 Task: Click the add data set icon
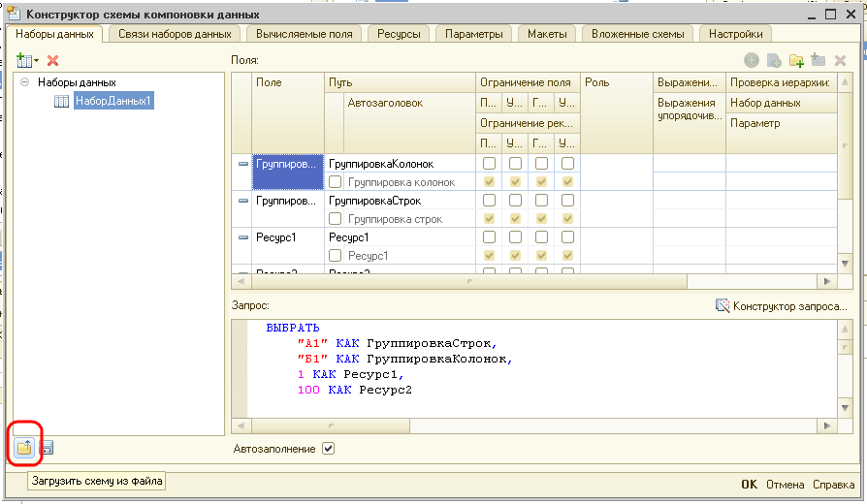point(24,60)
